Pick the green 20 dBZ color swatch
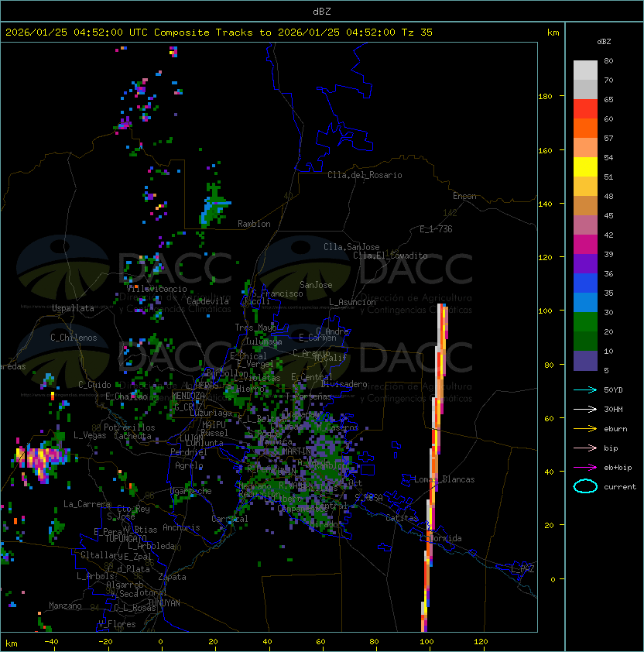 click(585, 322)
